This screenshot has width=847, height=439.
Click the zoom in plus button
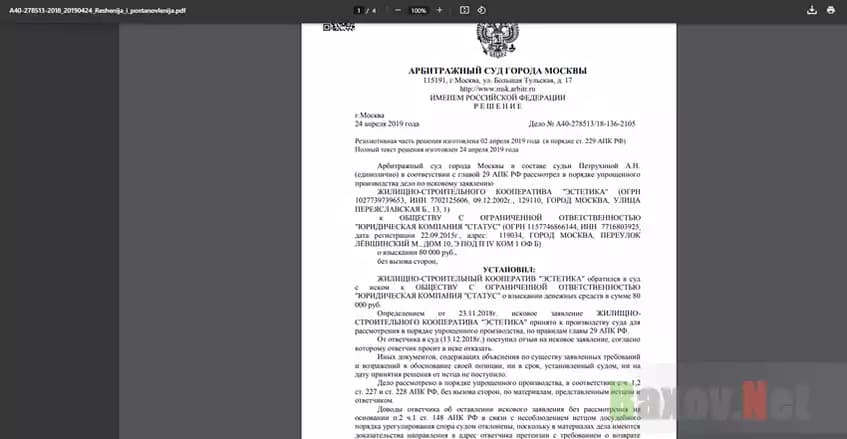point(441,10)
